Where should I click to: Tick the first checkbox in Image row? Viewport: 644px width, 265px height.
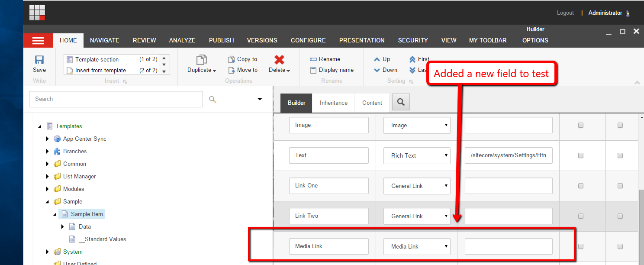[581, 125]
